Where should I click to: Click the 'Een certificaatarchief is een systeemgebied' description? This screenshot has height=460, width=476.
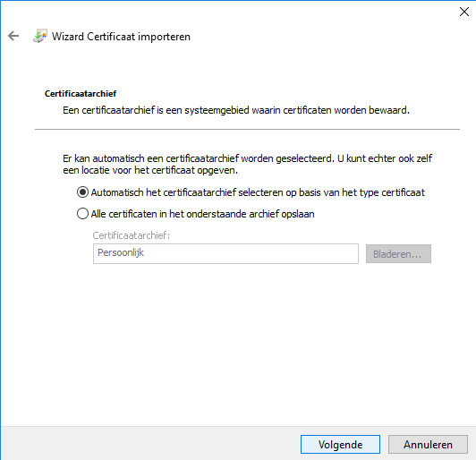(236, 110)
